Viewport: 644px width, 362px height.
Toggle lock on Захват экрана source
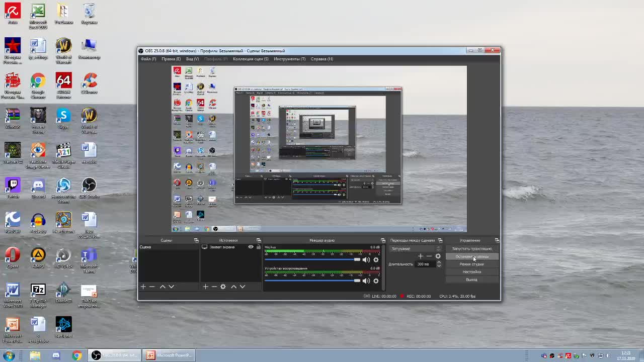pyautogui.click(x=259, y=247)
